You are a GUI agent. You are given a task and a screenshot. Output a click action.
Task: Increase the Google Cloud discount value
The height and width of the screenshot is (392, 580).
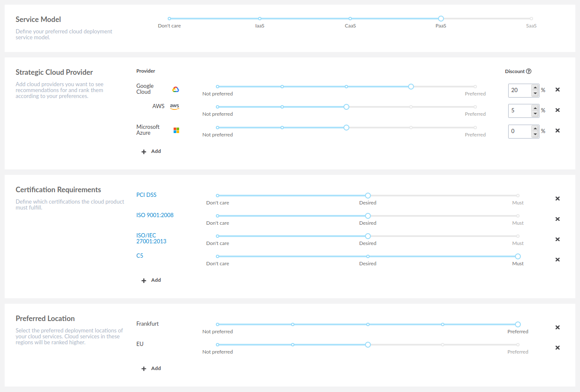tap(535, 87)
